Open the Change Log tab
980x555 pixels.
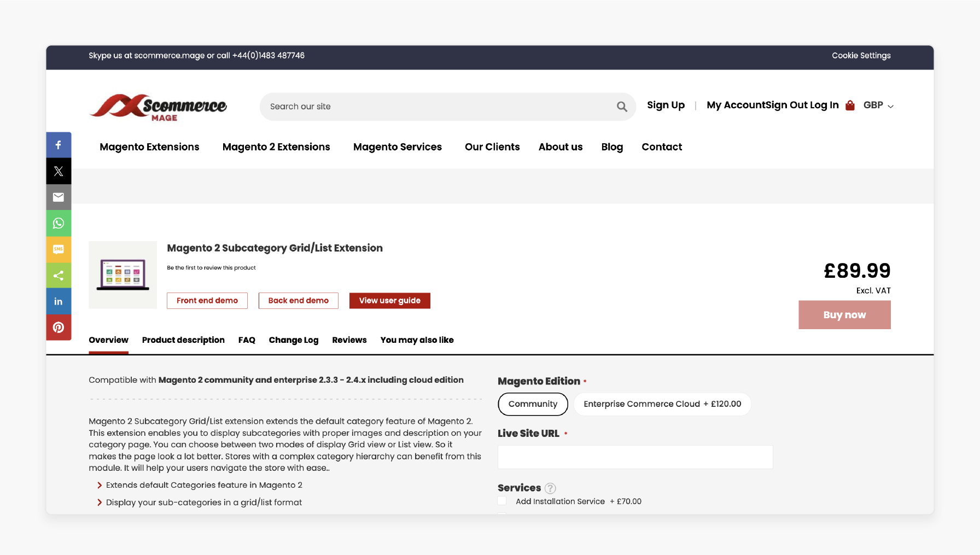tap(294, 340)
